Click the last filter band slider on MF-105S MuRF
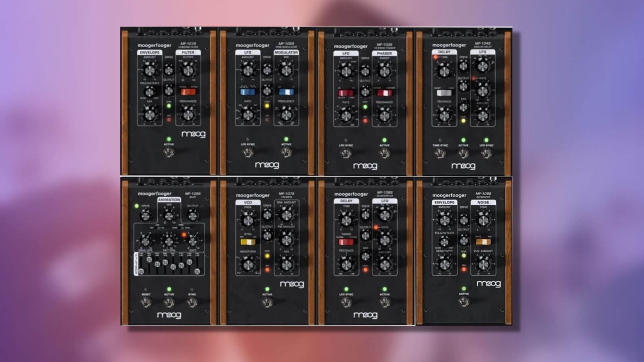The image size is (644, 362). click(197, 271)
